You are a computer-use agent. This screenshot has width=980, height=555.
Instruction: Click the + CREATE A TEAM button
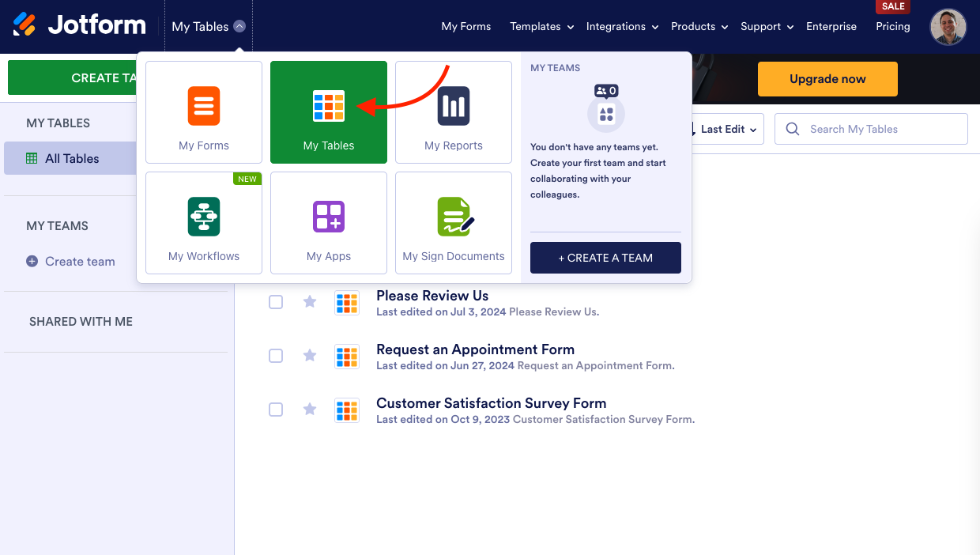(x=605, y=258)
